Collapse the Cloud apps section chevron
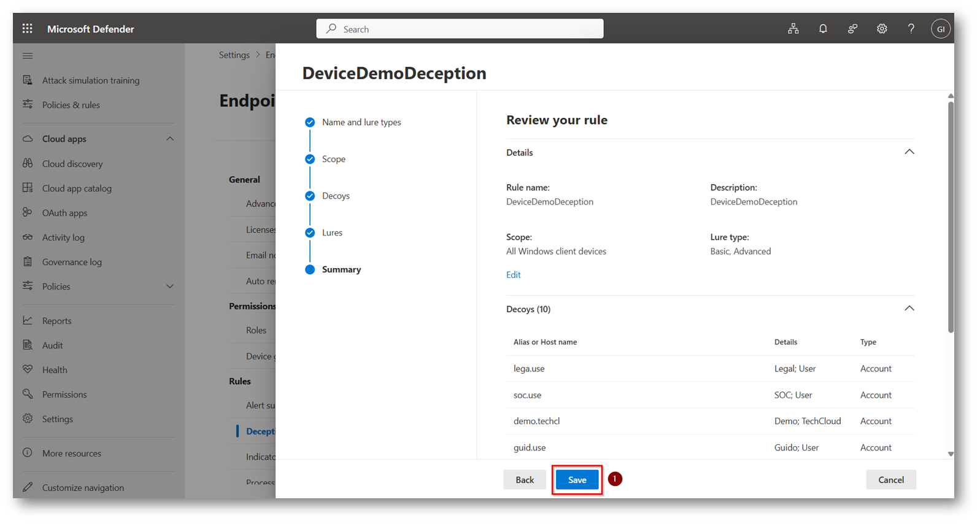The image size is (980, 524). pos(170,139)
